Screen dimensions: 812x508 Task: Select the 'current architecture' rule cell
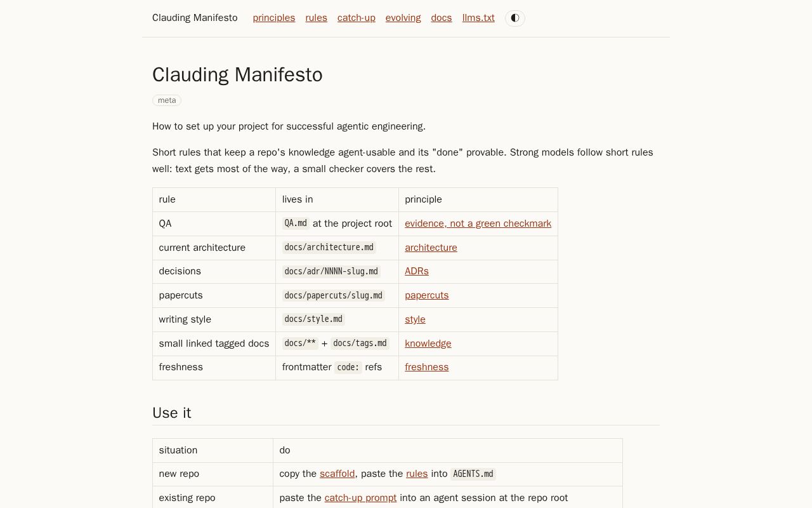click(214, 248)
